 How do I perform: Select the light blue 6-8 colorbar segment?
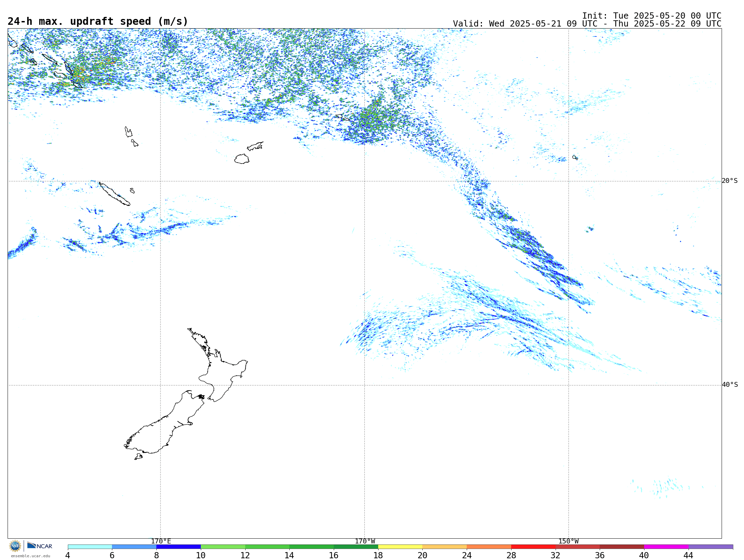[x=134, y=547]
